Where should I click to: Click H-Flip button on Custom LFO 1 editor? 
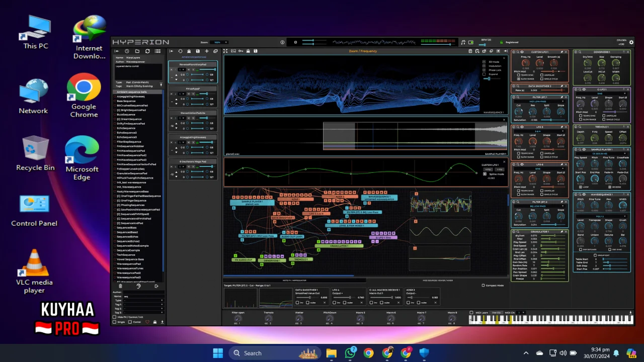coord(488,169)
